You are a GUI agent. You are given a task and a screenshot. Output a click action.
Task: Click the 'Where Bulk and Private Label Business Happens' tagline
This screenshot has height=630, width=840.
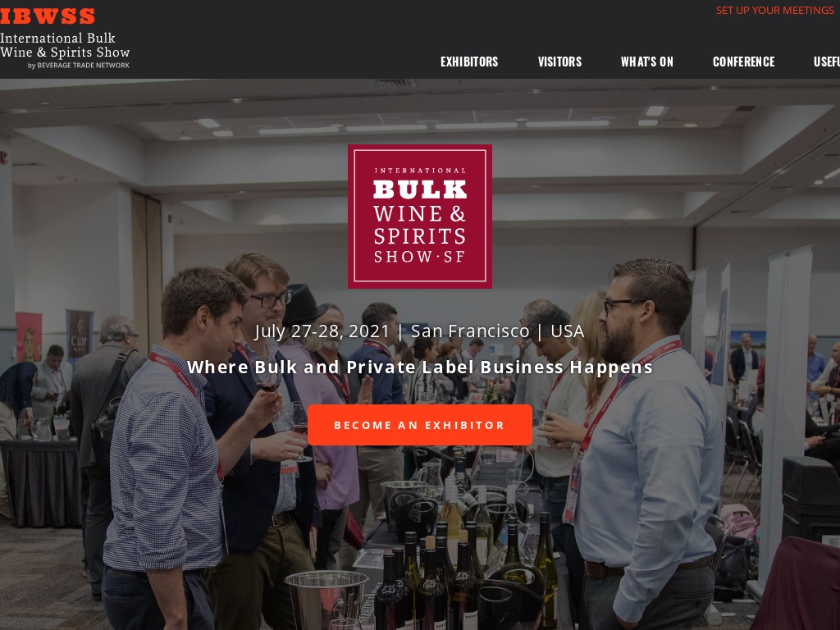tap(420, 367)
